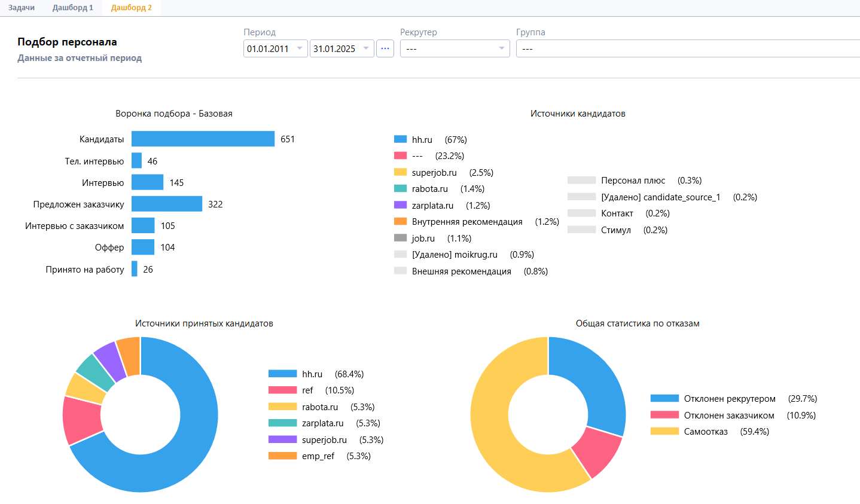Toggle Самоотказ legend swatch
The image size is (860, 504).
(665, 431)
